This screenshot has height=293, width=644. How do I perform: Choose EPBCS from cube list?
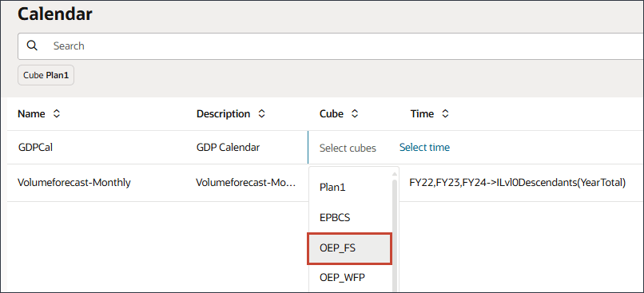tap(351, 218)
